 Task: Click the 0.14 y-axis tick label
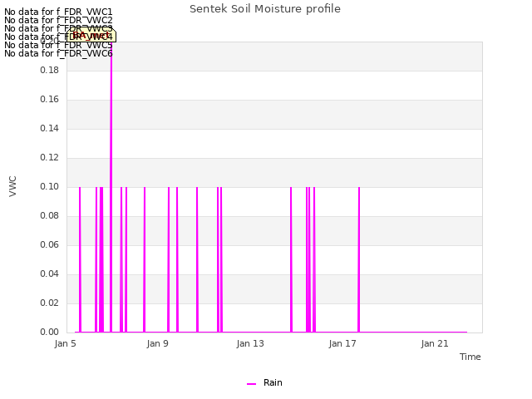coord(50,129)
